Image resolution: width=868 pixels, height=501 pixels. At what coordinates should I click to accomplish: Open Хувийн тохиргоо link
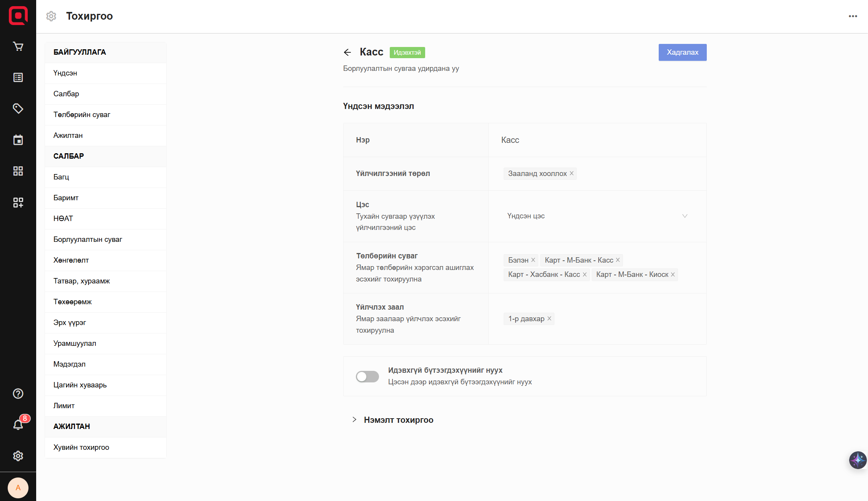[x=81, y=447]
